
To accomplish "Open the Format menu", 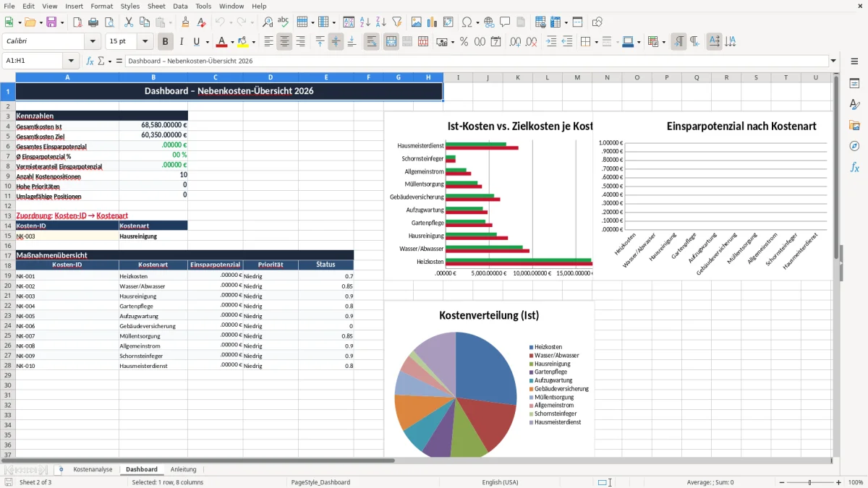I will click(x=102, y=6).
